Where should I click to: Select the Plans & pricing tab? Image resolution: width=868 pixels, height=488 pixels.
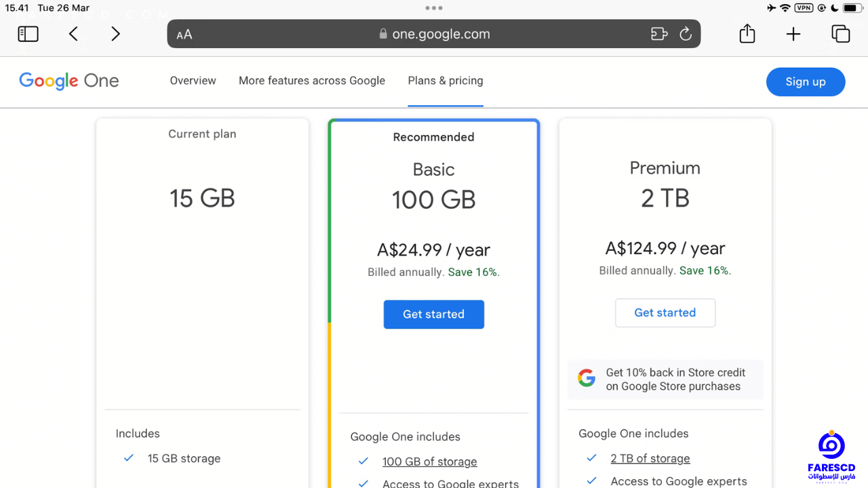446,81
